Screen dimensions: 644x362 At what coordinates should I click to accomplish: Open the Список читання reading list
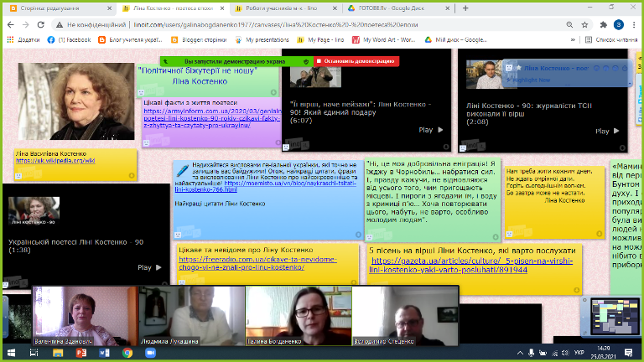pyautogui.click(x=611, y=40)
